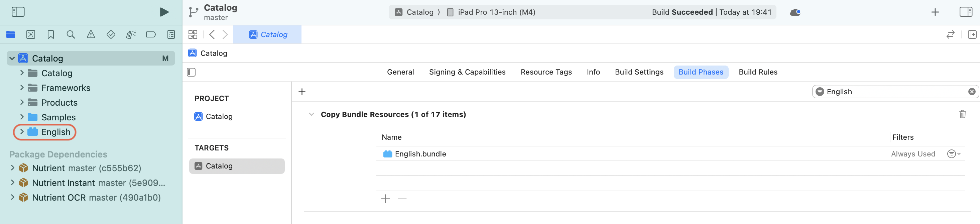
Task: Clear the English filter search field
Action: coord(972,91)
